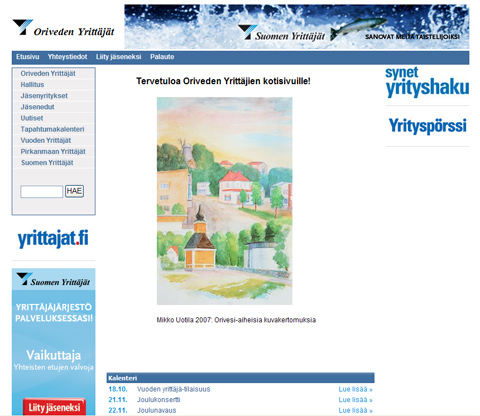Open Tapahtumakalenteri in the sidebar
This screenshot has height=416, width=480.
[52, 129]
